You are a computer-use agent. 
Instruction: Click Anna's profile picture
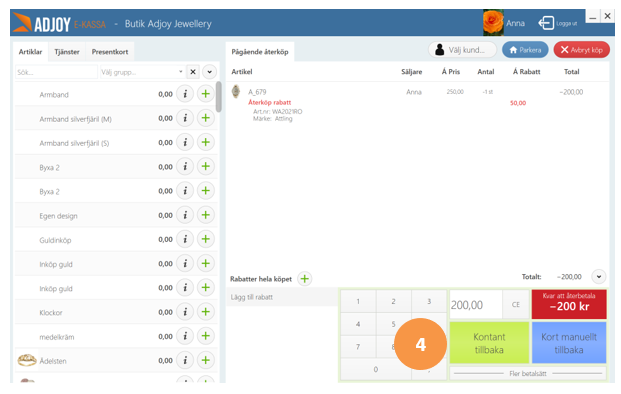(493, 23)
